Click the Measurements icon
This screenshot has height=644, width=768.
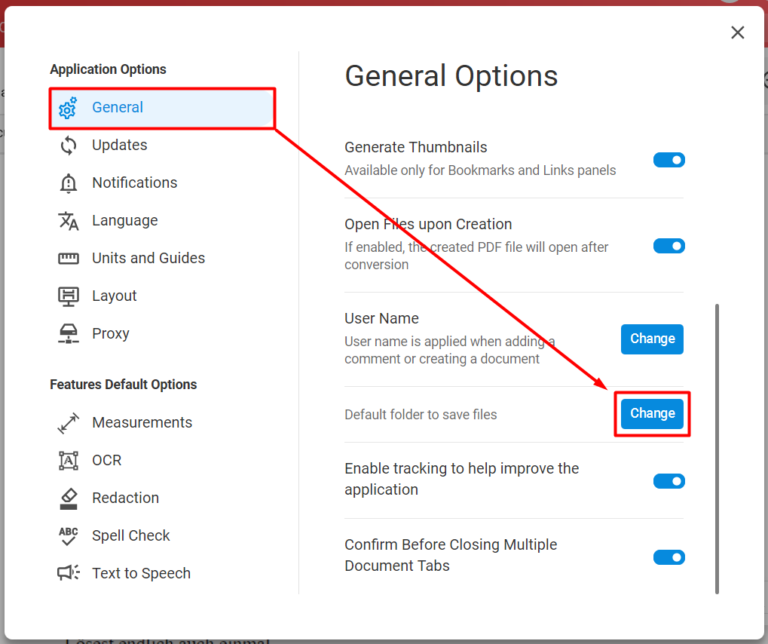coord(68,423)
